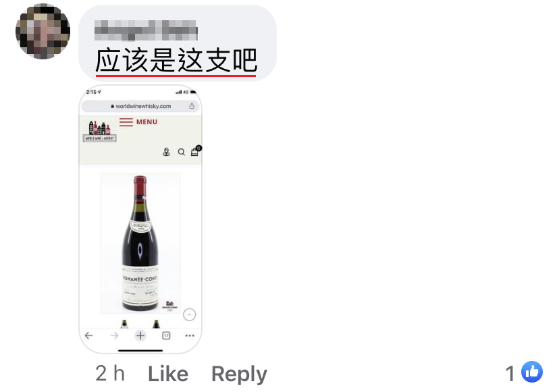Open the three-dot browser menu
The image size is (559, 392).
coord(190,335)
